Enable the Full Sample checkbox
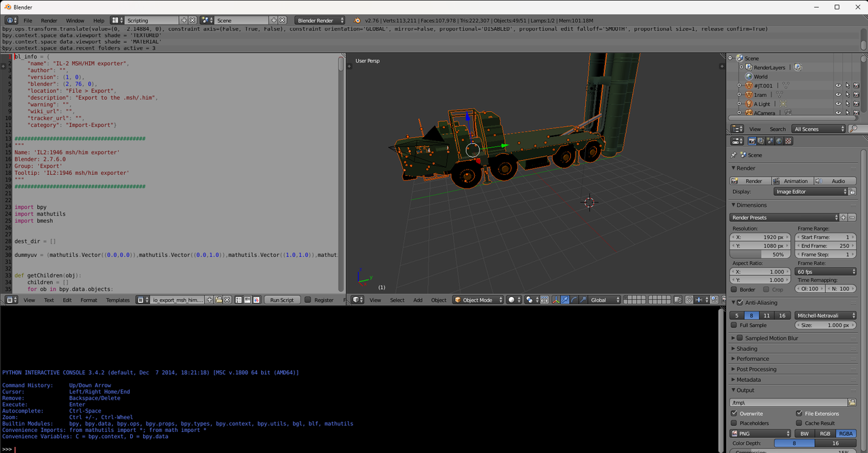This screenshot has height=453, width=868. [734, 326]
